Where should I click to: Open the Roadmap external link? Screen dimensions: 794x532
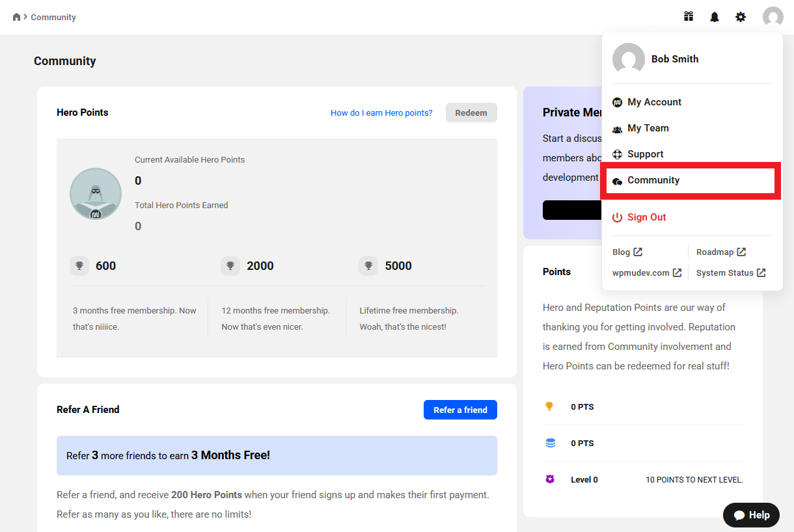721,252
